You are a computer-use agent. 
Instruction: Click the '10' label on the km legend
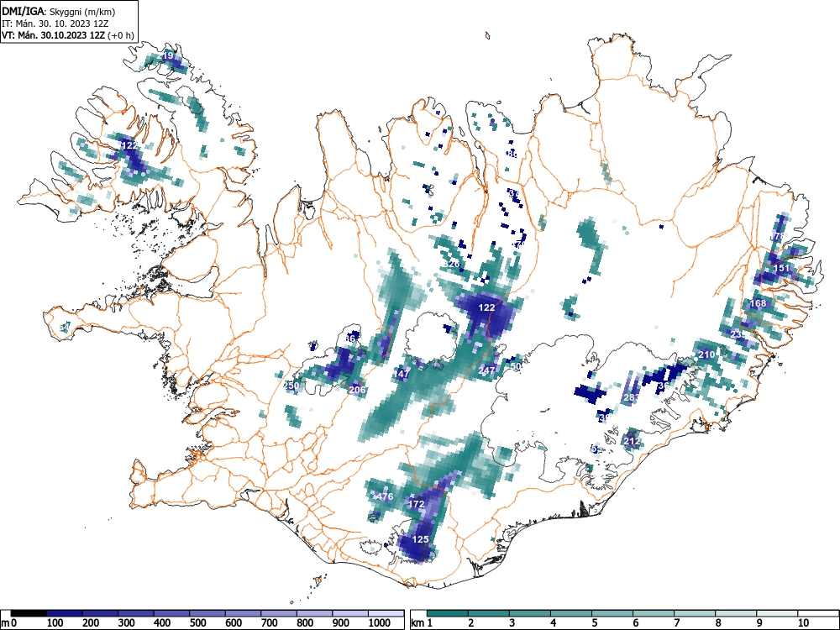tap(803, 623)
